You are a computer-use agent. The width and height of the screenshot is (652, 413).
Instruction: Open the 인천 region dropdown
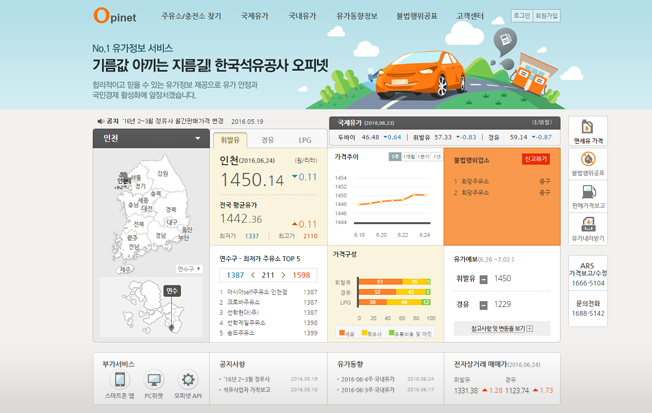click(x=151, y=138)
